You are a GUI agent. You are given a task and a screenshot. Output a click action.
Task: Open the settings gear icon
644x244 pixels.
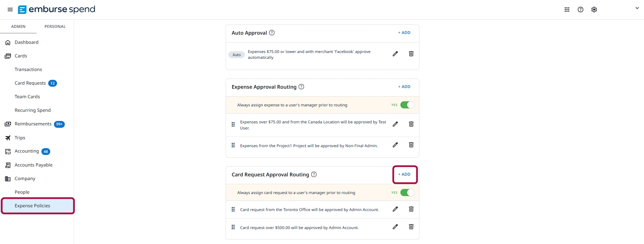pyautogui.click(x=594, y=10)
